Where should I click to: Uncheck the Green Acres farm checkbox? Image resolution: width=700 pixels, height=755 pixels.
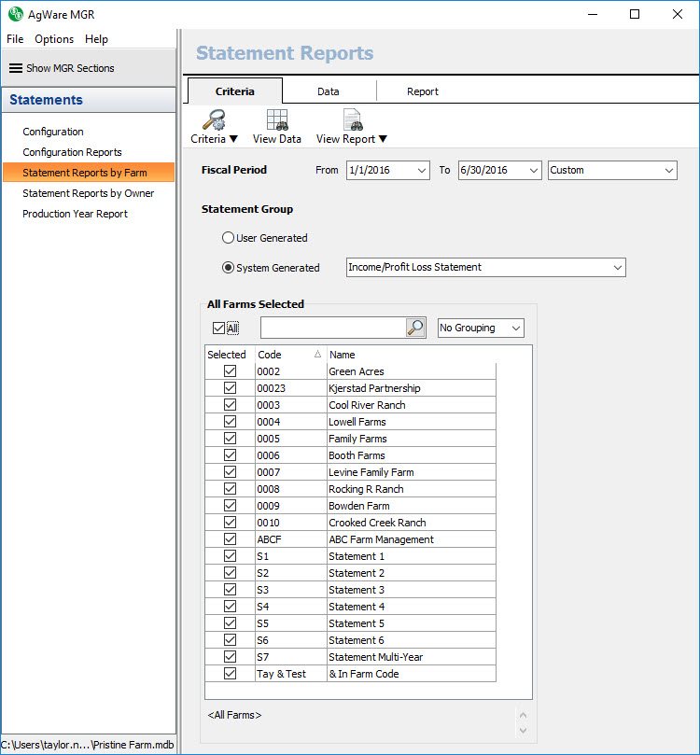click(230, 371)
